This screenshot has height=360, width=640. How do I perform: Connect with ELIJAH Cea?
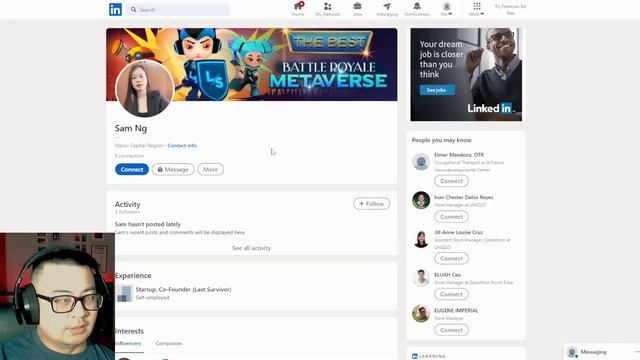click(451, 294)
